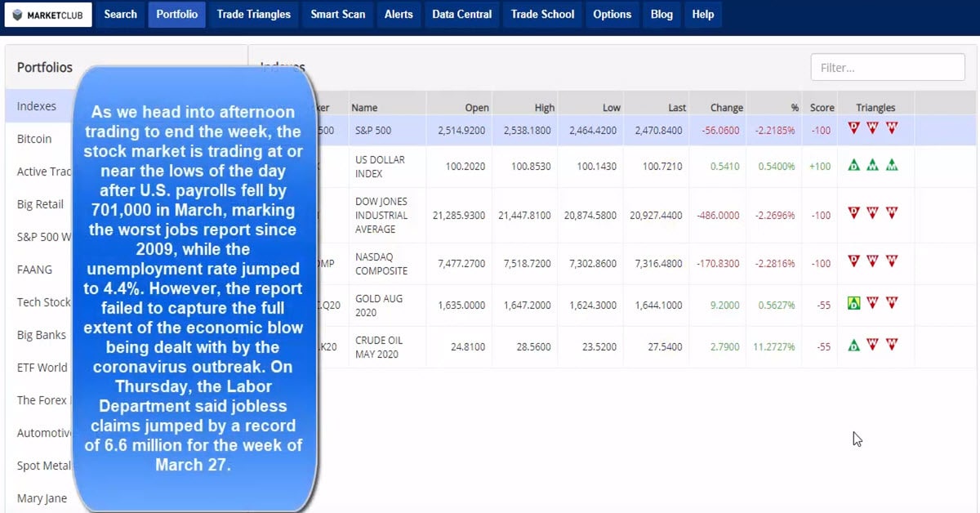This screenshot has width=980, height=513.
Task: Click the Gold Aug 2020 weekly triangle
Action: coord(873,303)
